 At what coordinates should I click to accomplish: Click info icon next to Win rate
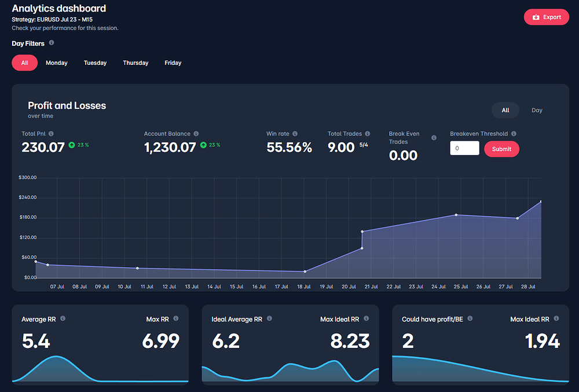295,134
